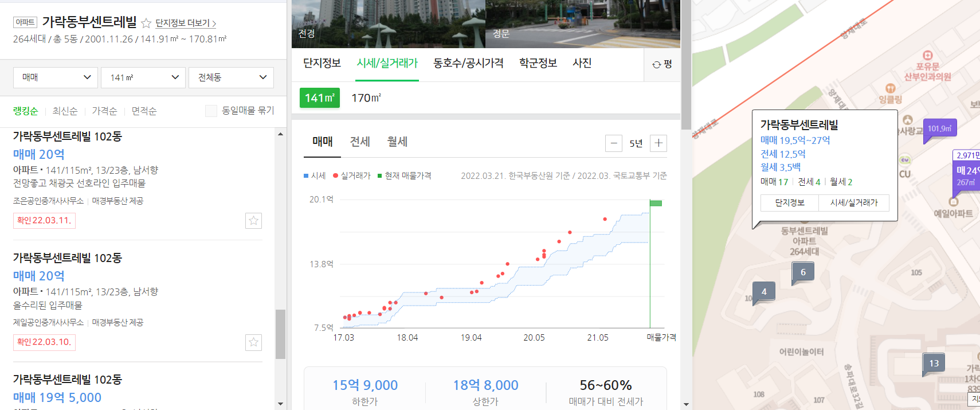This screenshot has width=980, height=410.
Task: Click 단지정보 button in map popup
Action: pos(789,203)
